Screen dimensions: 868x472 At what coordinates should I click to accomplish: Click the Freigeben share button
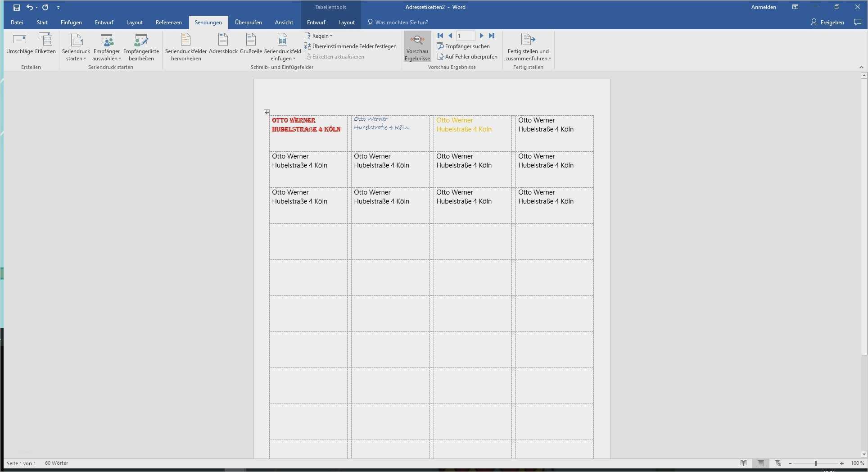pyautogui.click(x=827, y=22)
